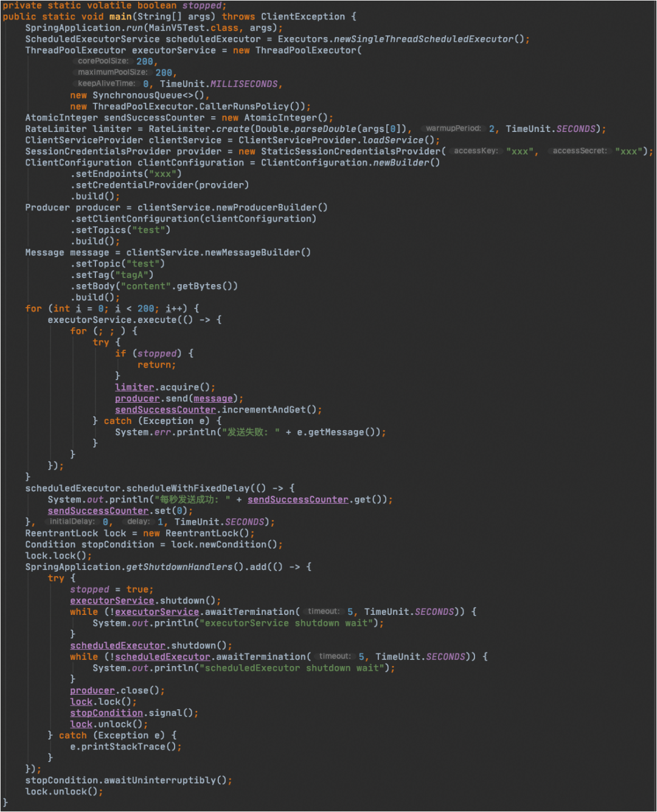The width and height of the screenshot is (657, 812).
Task: Select 'newSingleThreadScheduledExecutor' method name
Action: [423, 39]
